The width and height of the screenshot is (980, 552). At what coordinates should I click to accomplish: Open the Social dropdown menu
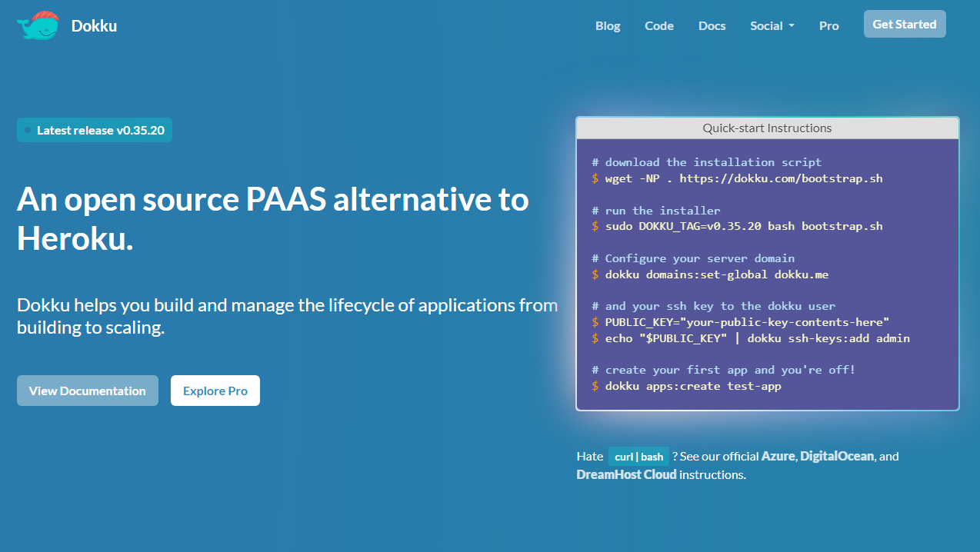click(766, 25)
